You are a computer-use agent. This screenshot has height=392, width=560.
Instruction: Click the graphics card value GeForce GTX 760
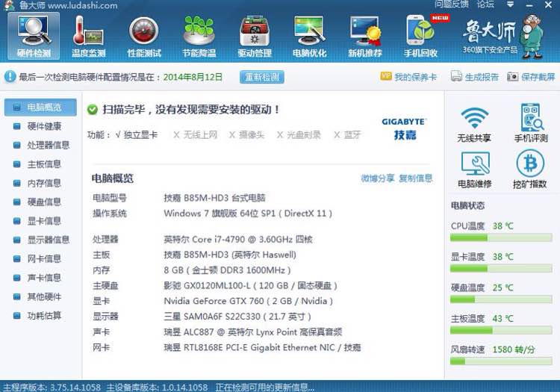click(248, 301)
